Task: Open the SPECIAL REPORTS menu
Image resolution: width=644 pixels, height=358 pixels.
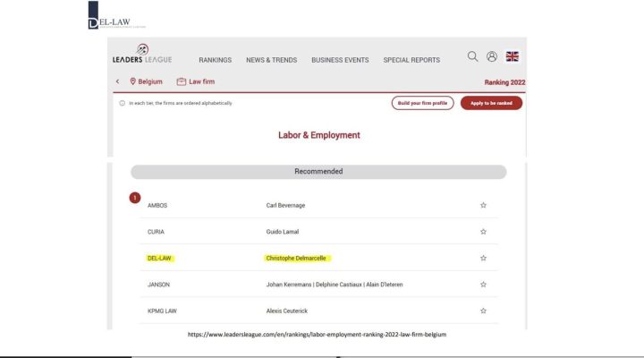Action: (411, 60)
